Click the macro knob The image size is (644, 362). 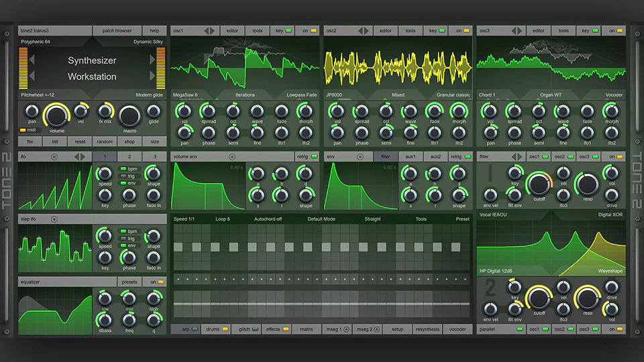129,117
